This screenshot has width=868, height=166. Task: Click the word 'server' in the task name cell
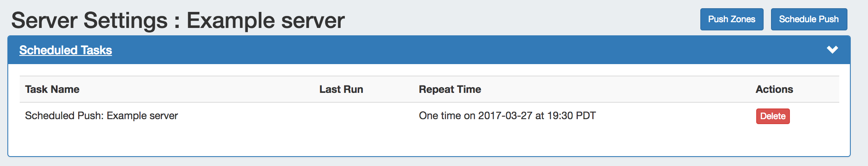[164, 116]
